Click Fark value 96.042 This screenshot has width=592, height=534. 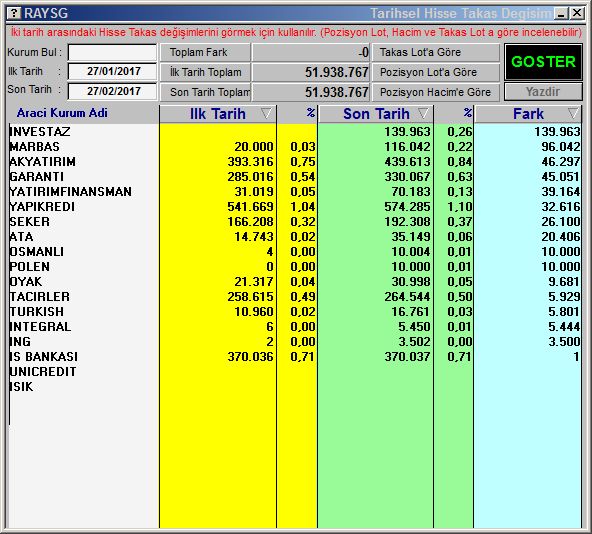tap(561, 147)
